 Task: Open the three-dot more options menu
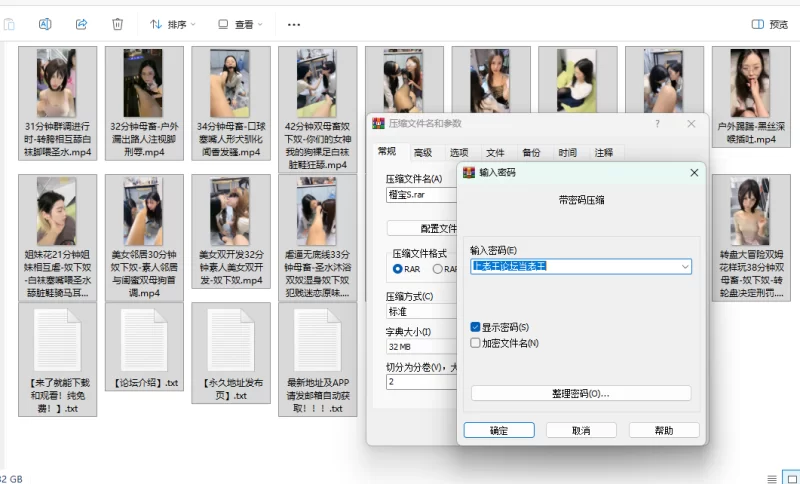coord(294,24)
